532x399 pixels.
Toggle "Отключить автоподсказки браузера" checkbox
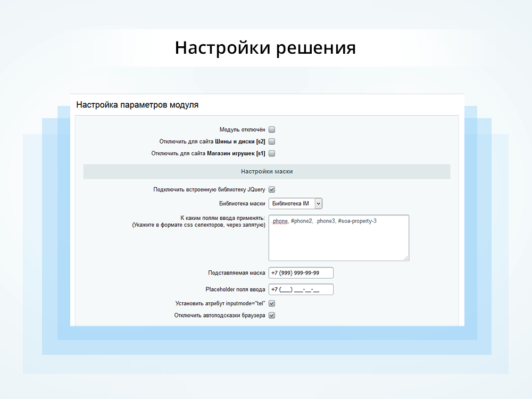pyautogui.click(x=271, y=315)
